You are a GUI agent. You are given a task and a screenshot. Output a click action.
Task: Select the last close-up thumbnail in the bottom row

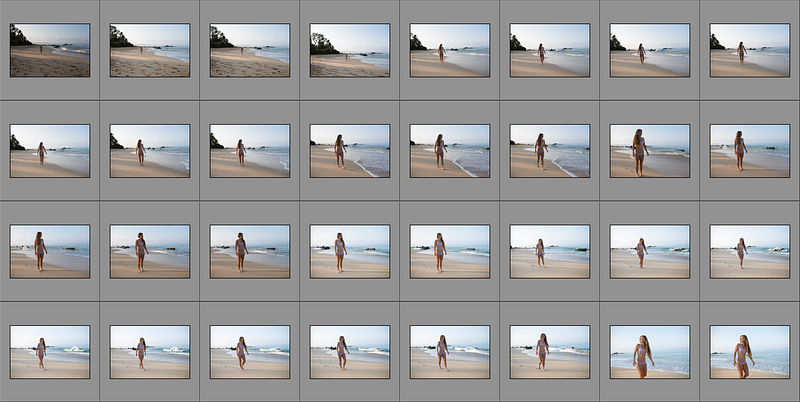pyautogui.click(x=750, y=352)
